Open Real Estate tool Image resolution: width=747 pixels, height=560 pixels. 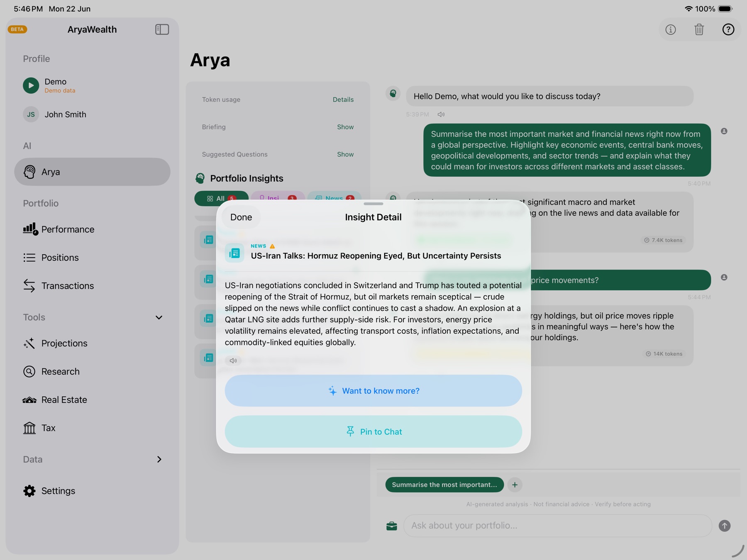(x=92, y=400)
